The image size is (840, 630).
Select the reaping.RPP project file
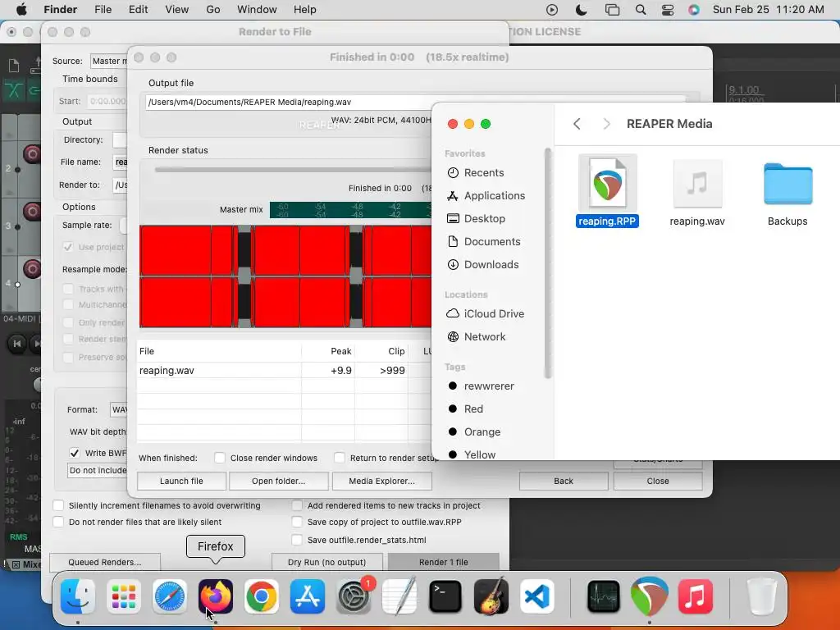[607, 191]
